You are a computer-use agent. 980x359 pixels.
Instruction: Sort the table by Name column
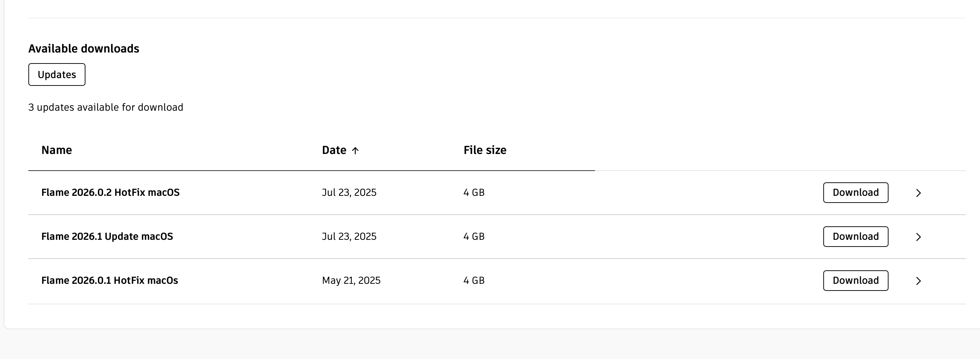click(57, 150)
